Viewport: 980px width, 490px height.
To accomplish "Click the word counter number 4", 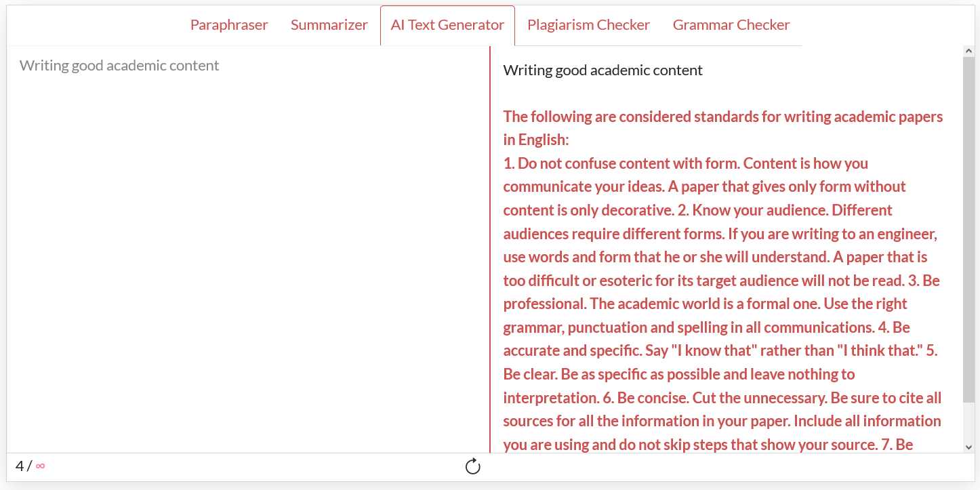I will click(x=20, y=466).
